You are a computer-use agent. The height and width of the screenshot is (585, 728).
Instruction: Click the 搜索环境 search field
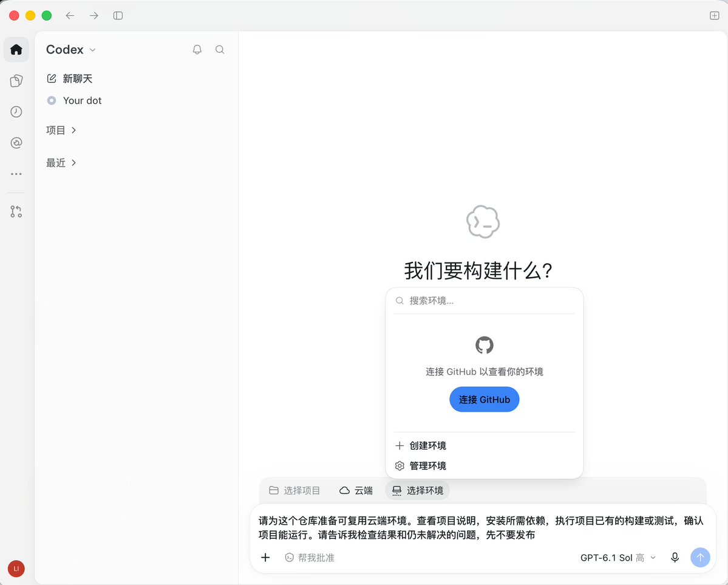tap(485, 301)
